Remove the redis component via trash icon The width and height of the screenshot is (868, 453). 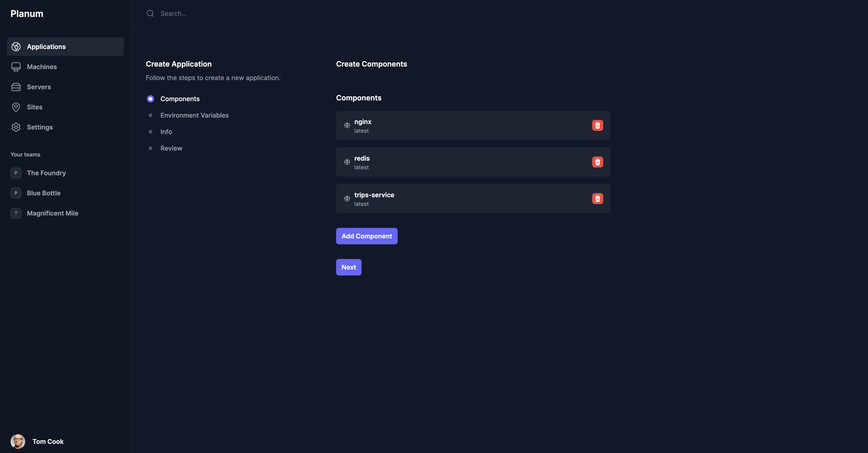tap(597, 162)
